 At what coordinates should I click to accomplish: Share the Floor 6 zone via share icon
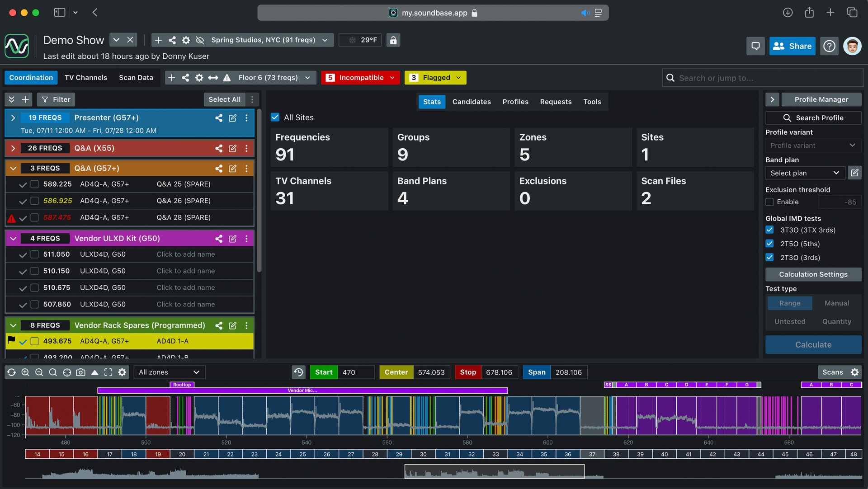(185, 77)
